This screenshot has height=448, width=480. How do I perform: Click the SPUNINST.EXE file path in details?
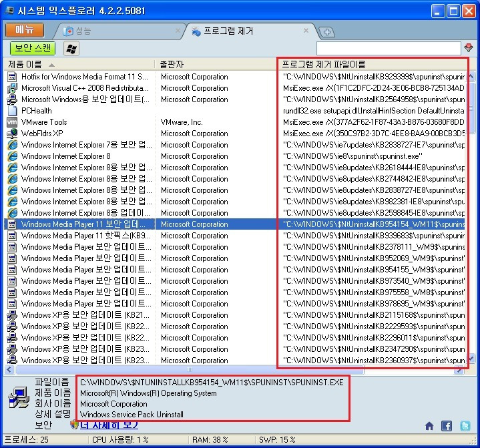pos(212,382)
